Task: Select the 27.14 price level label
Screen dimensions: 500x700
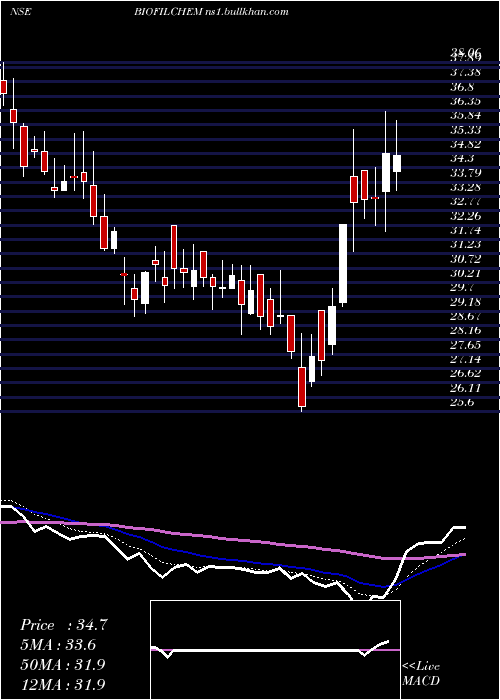Action: (x=466, y=358)
